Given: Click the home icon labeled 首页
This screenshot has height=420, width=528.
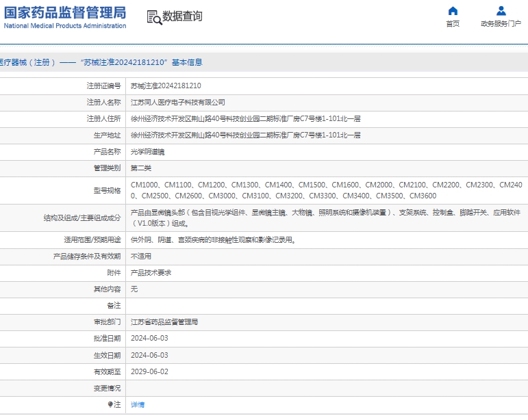Looking at the screenshot, I should click(x=453, y=11).
